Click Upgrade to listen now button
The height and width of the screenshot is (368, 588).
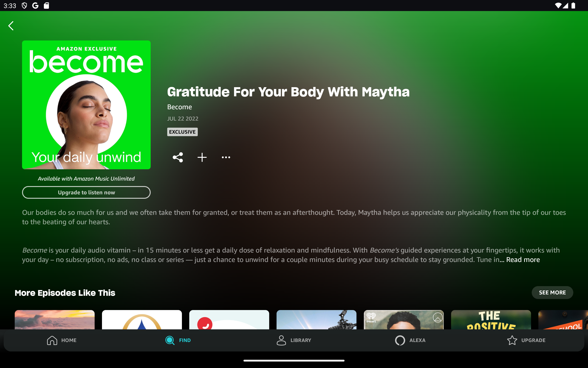tap(86, 193)
